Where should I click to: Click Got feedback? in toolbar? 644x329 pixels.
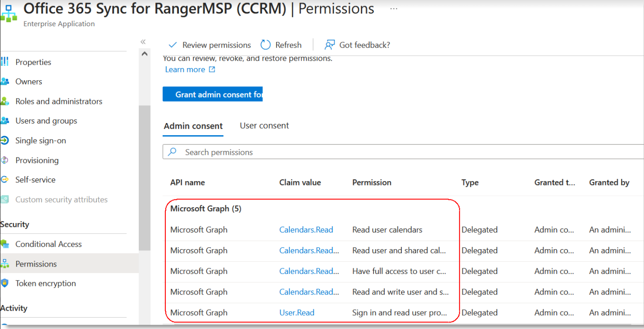click(357, 45)
